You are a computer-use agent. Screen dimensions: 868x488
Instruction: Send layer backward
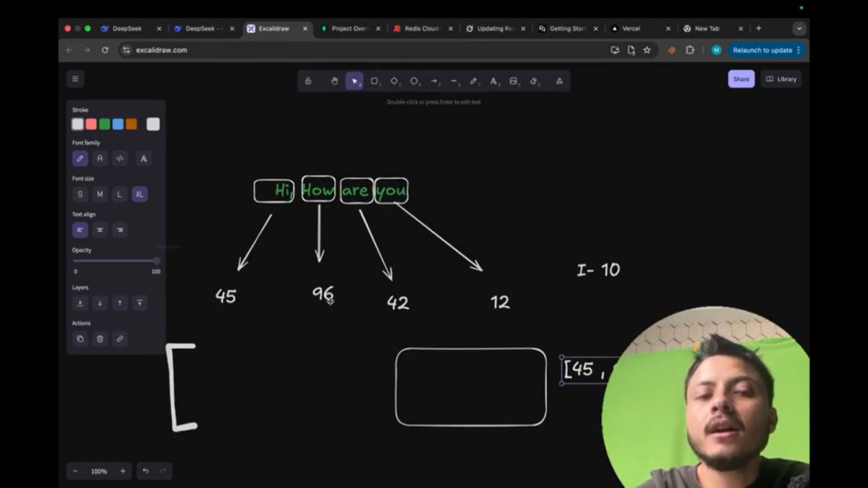pos(100,303)
